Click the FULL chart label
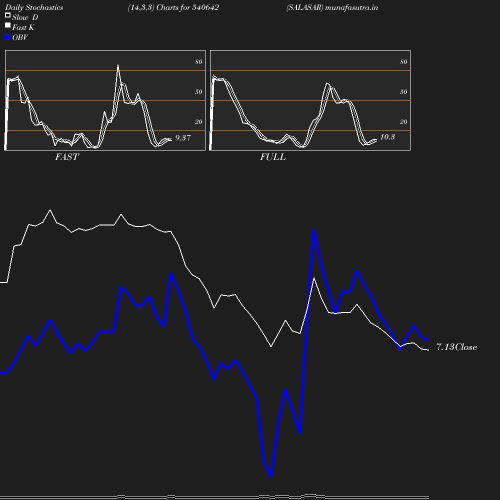Image resolution: width=500 pixels, height=500 pixels. [x=273, y=157]
